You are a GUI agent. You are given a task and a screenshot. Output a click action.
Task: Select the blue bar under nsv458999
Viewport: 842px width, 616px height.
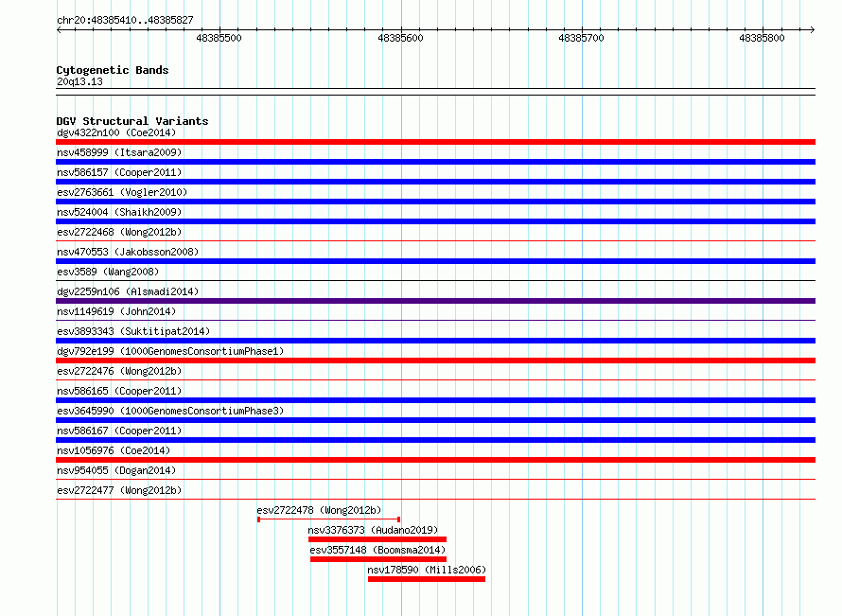(x=435, y=162)
